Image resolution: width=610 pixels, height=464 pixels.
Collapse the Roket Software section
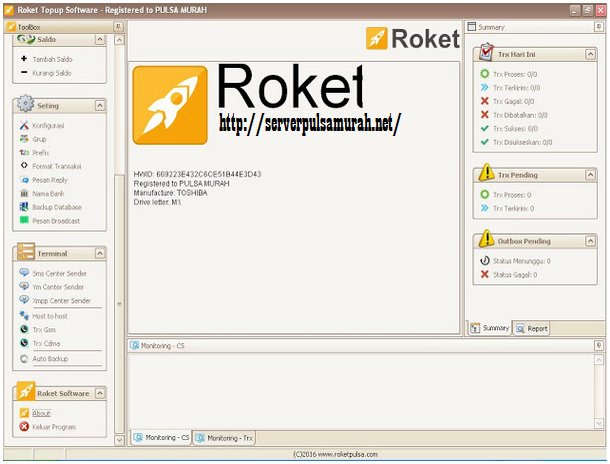point(100,393)
